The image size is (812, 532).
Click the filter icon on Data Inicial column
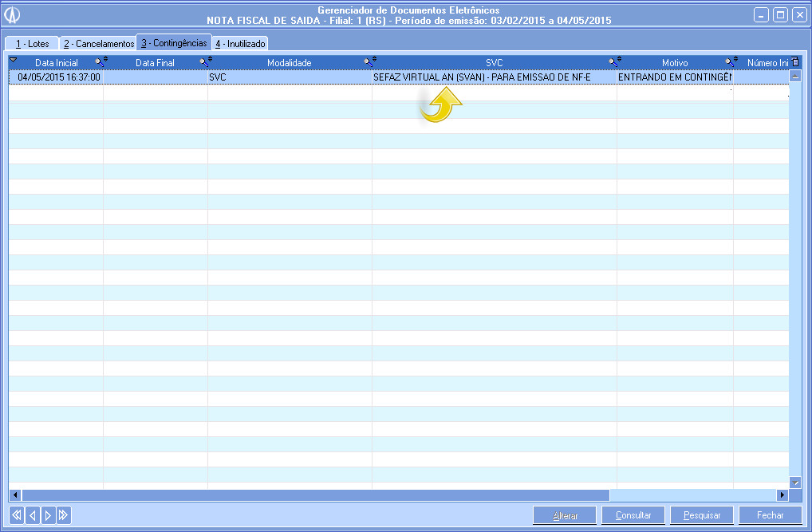[x=101, y=61]
